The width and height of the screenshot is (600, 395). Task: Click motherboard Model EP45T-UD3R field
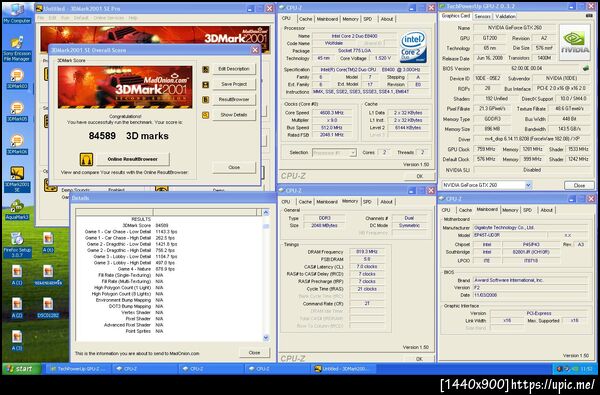[509, 235]
